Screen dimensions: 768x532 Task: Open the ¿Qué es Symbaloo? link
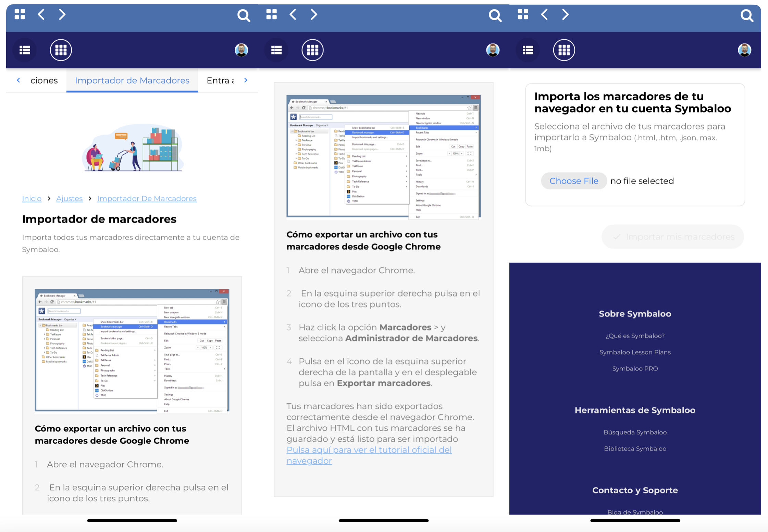tap(635, 336)
